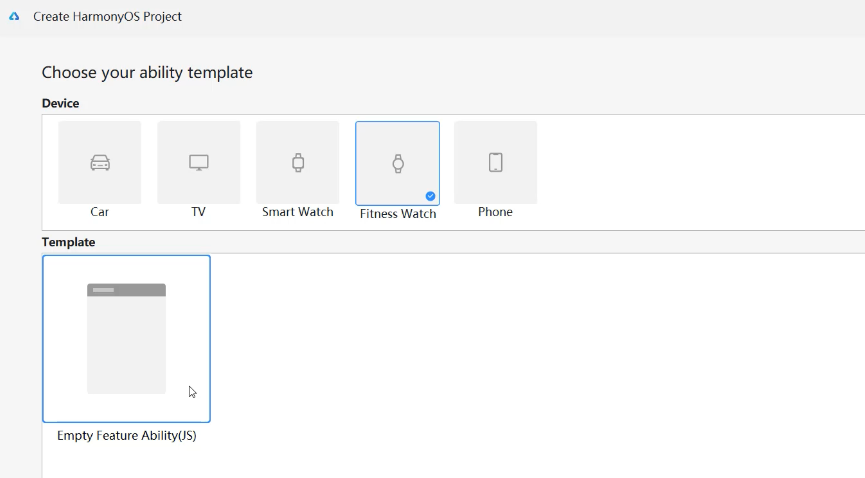Click the Create HarmonyOS Project title text
Viewport: 865px width, 478px height.
(108, 17)
